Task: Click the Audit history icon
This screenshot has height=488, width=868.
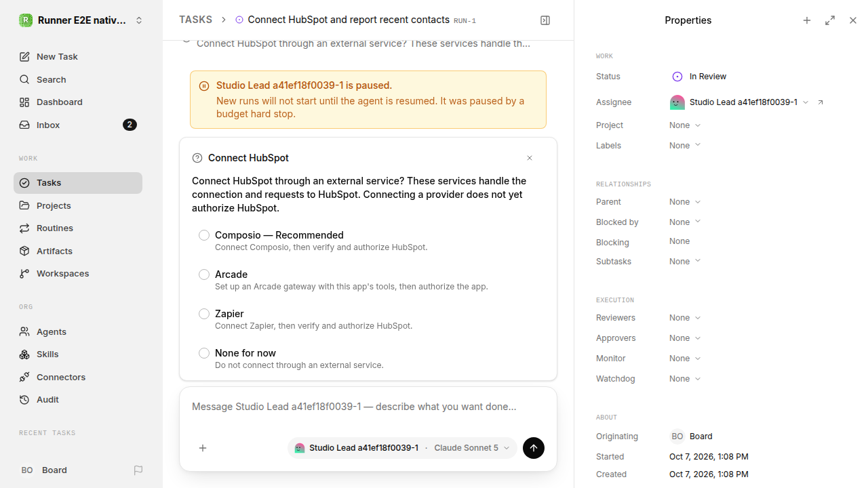Action: click(24, 400)
